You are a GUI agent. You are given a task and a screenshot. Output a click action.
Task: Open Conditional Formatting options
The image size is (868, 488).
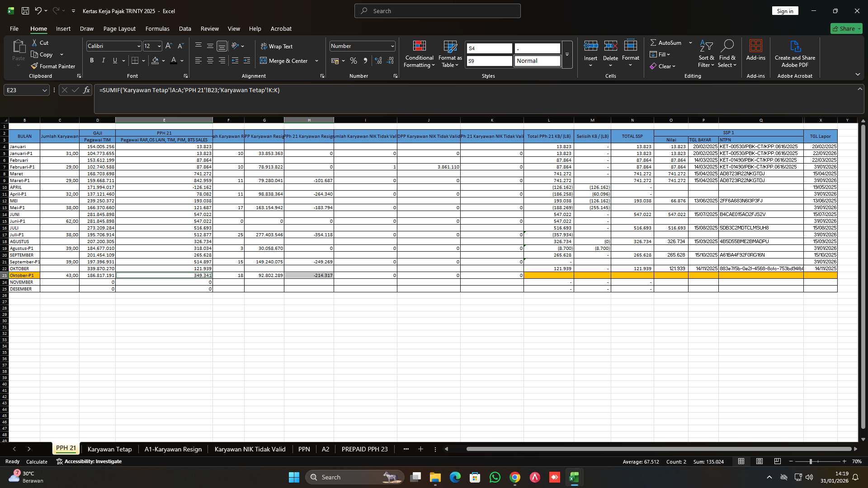pos(419,53)
